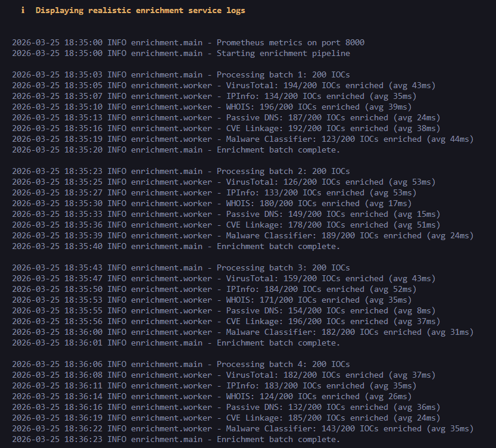Screen dimensions: 496x448
Task: Click 'CVE Linkage: 196/200 IOCs enriched' line
Action: coord(226,322)
